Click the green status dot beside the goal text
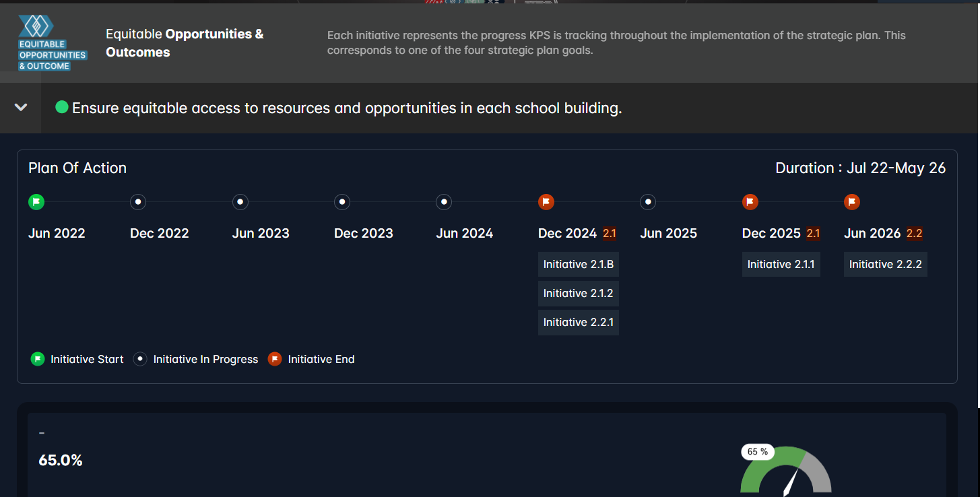The height and width of the screenshot is (497, 980). tap(61, 106)
